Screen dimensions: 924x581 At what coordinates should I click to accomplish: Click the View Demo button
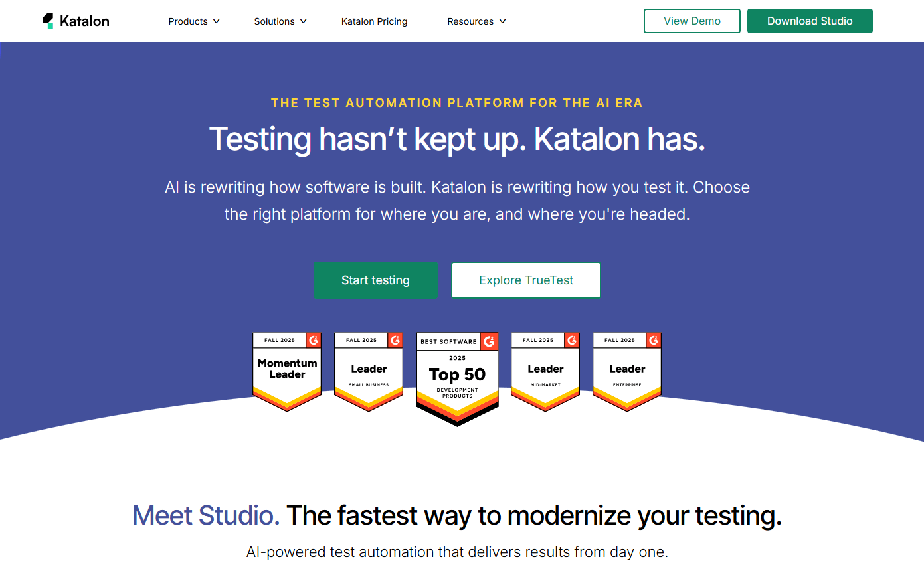[x=692, y=21]
